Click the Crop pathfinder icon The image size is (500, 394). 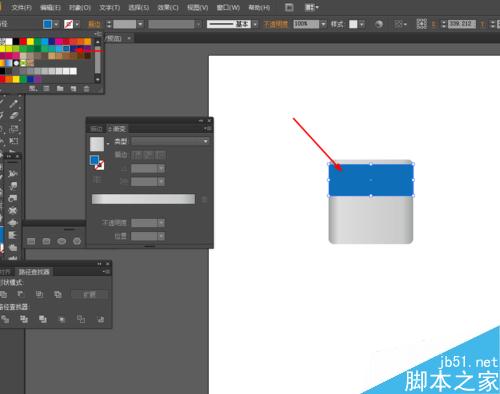click(x=62, y=319)
